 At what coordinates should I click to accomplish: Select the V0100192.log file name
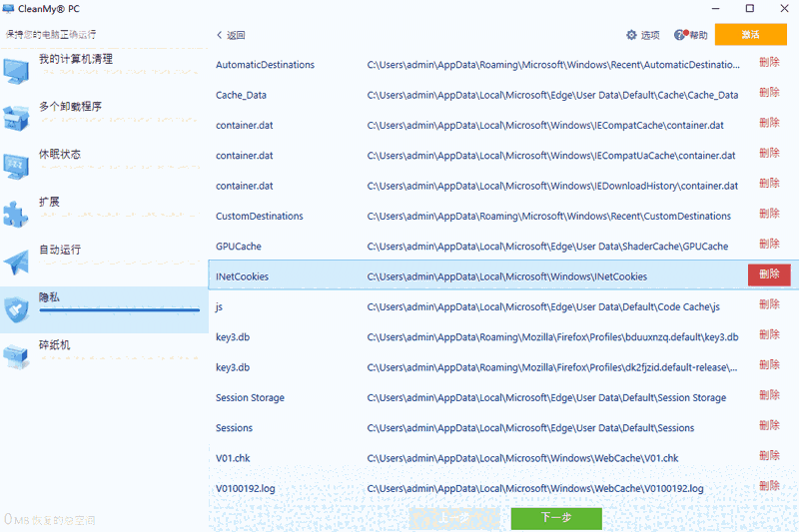point(245,489)
